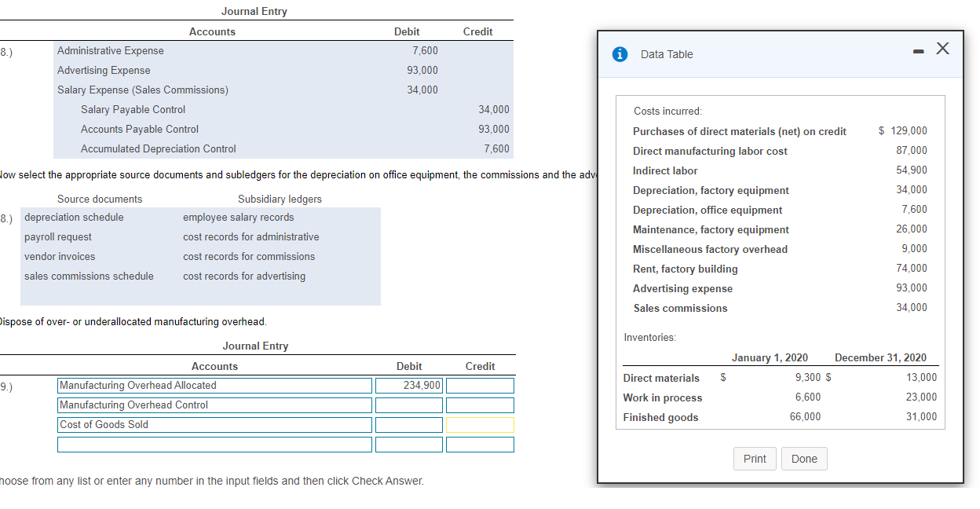The height and width of the screenshot is (509, 980).
Task: Select the sales commissions schedule entry
Action: [x=88, y=276]
